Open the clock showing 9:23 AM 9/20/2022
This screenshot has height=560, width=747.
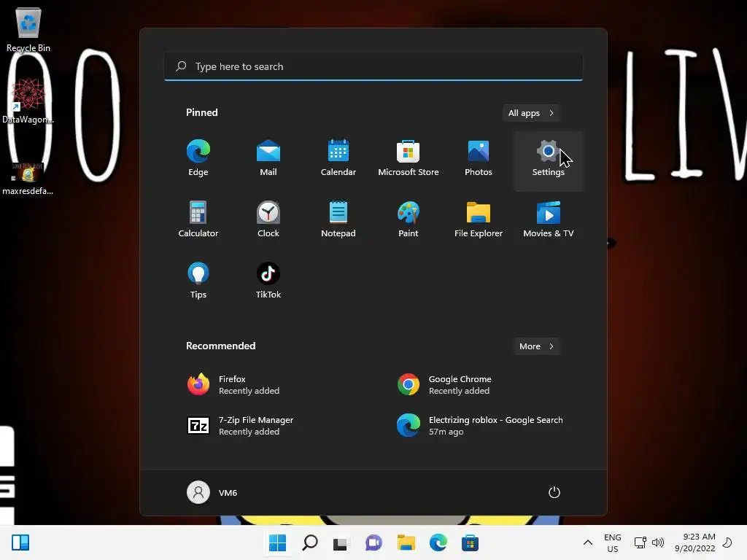[x=694, y=542]
